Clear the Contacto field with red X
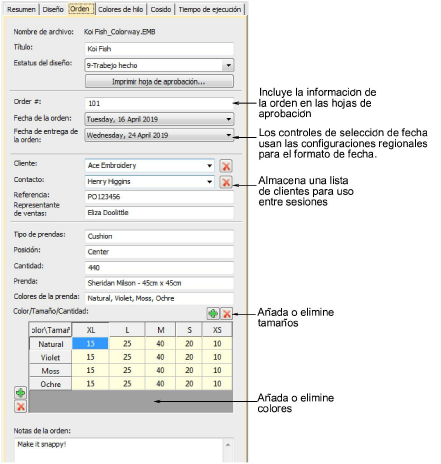This screenshot has height=464, width=441. click(226, 182)
